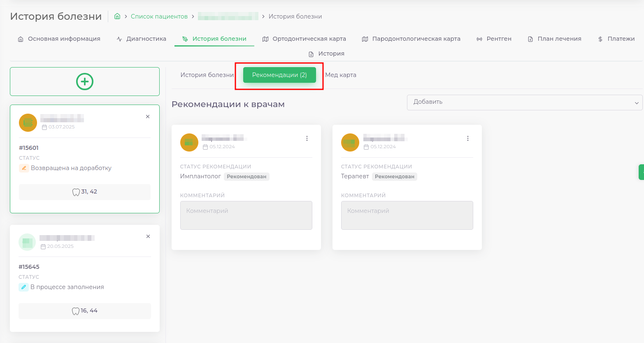Click comment field on Терапевт card

[x=407, y=215]
